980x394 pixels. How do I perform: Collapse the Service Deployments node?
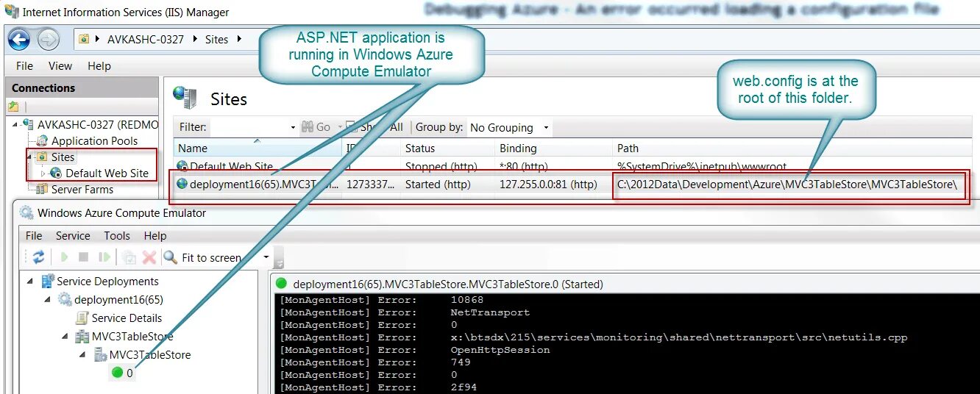(x=30, y=281)
